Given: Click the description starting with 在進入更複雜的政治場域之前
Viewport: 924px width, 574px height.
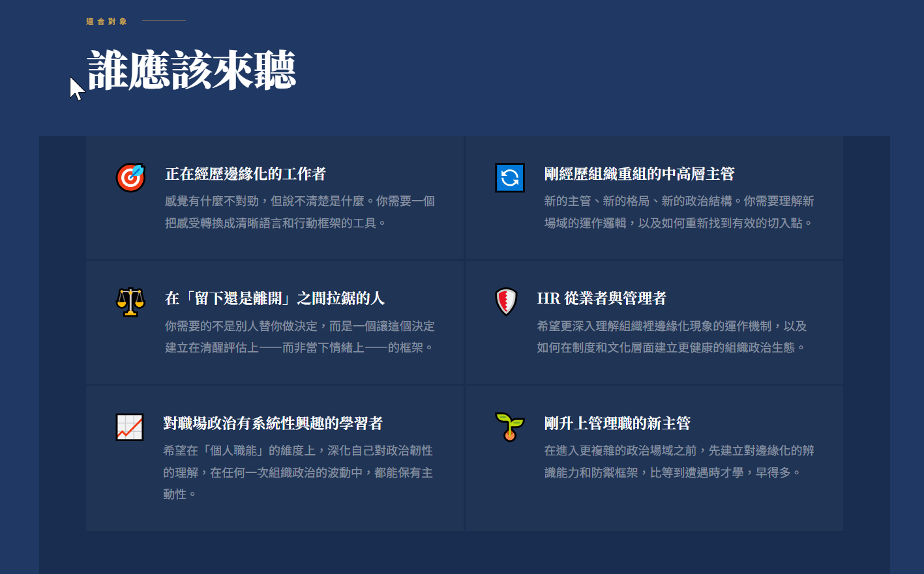Looking at the screenshot, I should [x=679, y=461].
